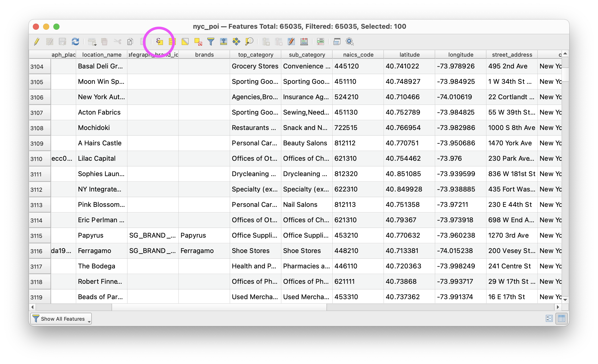Open conditional formatting panel
This screenshot has height=364, width=598.
[321, 42]
